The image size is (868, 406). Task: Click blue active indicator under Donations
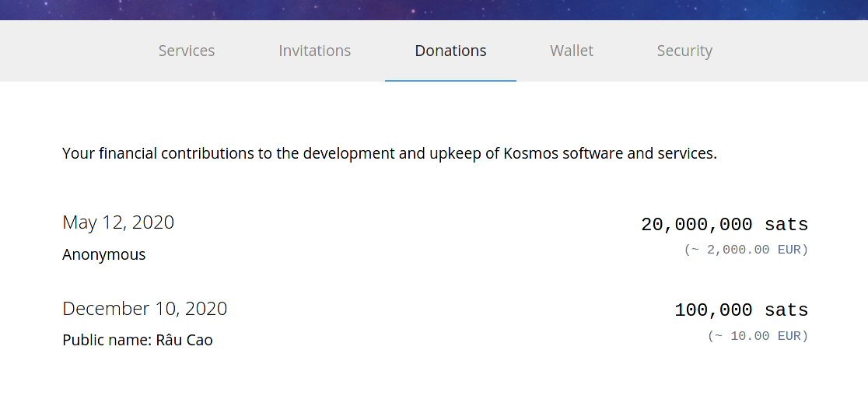[450, 80]
